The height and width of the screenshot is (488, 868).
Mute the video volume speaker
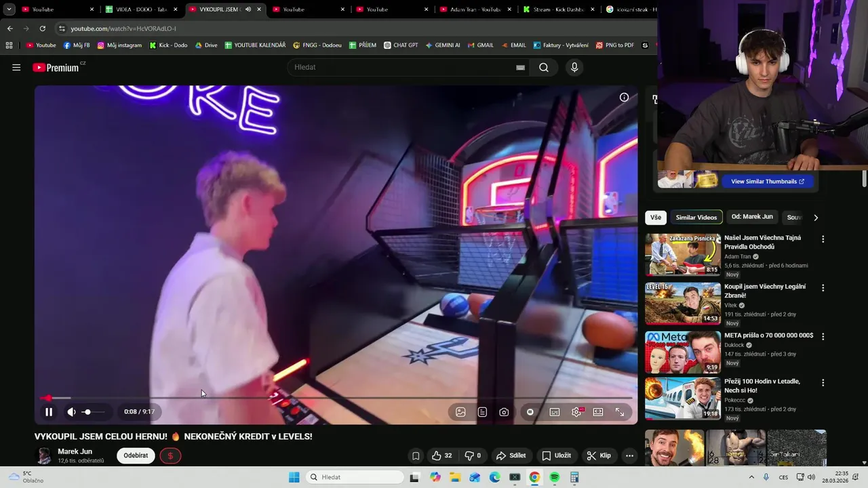click(x=71, y=411)
